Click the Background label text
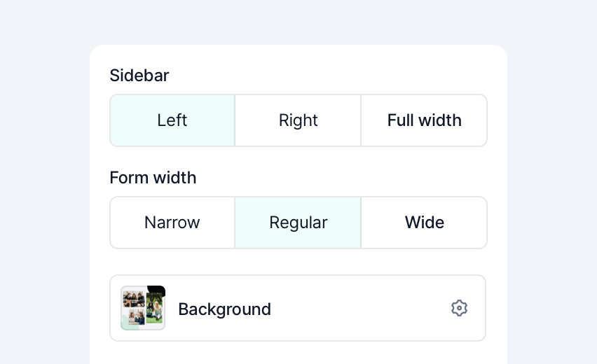Image resolution: width=597 pixels, height=364 pixels. [225, 309]
